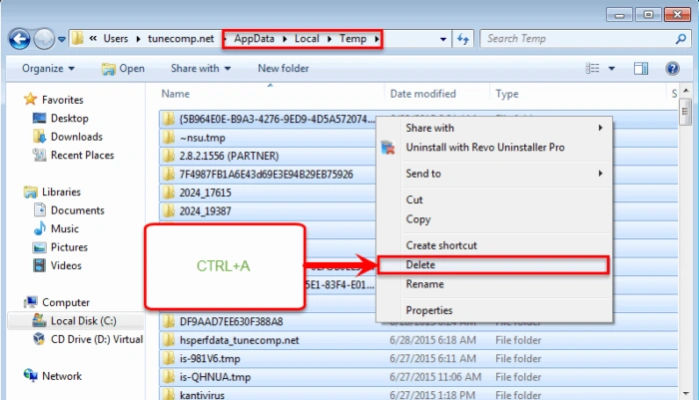The height and width of the screenshot is (400, 699).
Task: Choose Cut in the context menu
Action: (494, 200)
